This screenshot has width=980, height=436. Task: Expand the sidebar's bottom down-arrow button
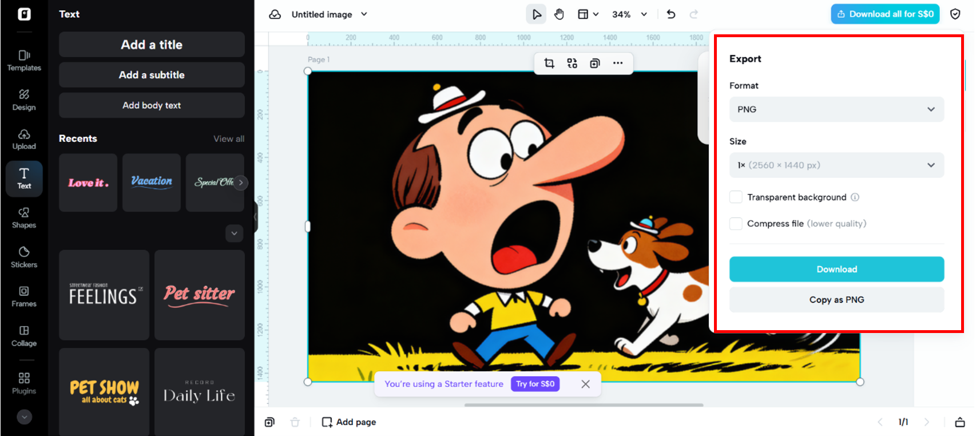[x=24, y=417]
